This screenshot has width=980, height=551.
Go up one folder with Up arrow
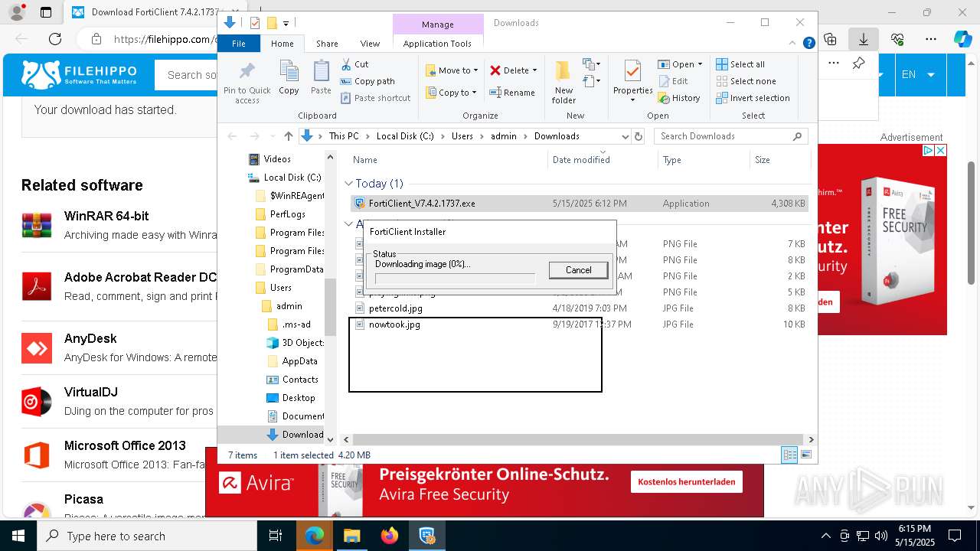click(288, 136)
